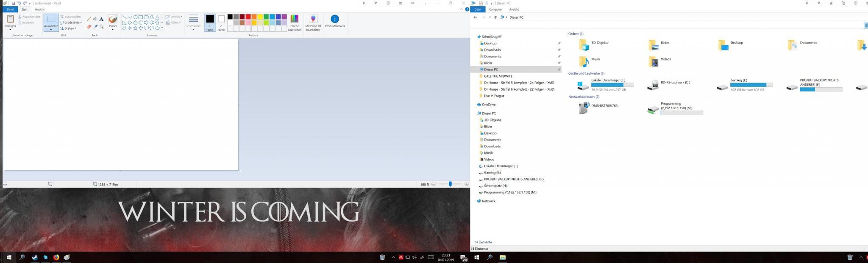Open the Musik folder
This screenshot has height=263, width=868.
click(x=590, y=61)
